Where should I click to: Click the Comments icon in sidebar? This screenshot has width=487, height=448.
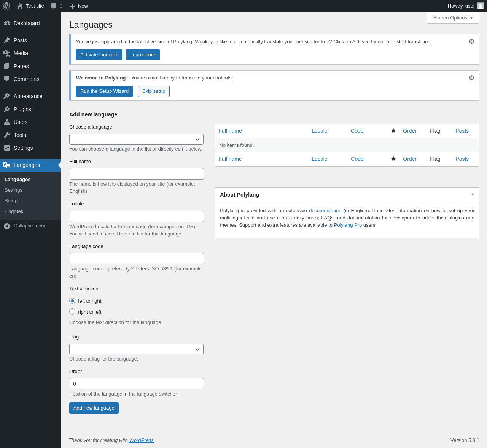pos(7,79)
